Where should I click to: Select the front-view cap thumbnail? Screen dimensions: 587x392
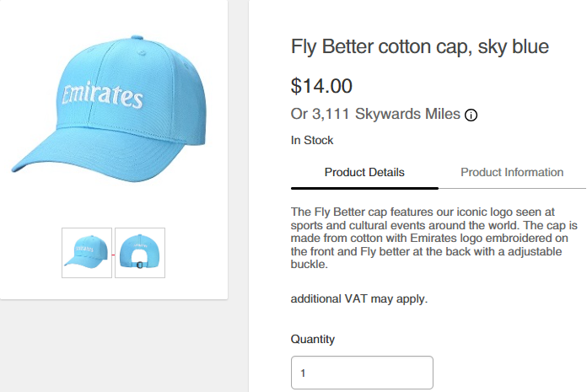coord(87,252)
